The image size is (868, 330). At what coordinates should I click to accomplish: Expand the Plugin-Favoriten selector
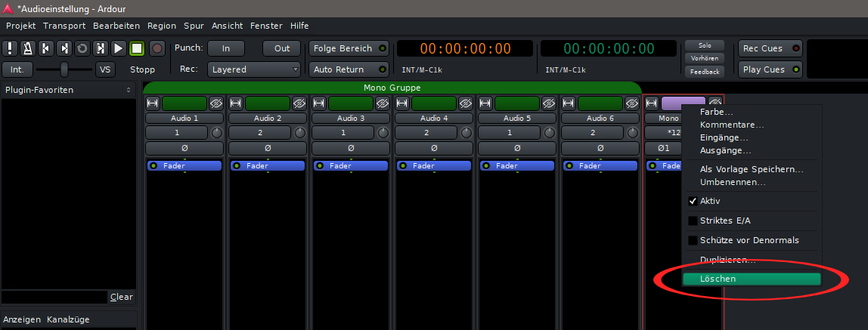pyautogui.click(x=129, y=90)
